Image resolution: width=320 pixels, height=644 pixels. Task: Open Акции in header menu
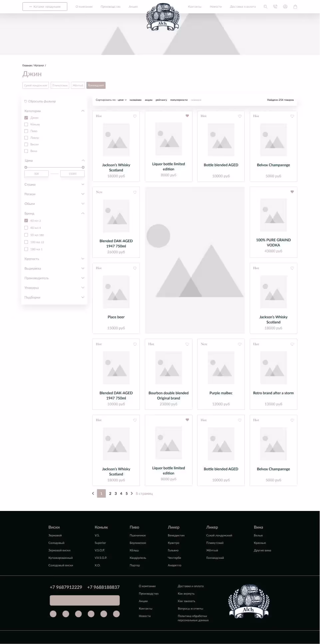point(133,7)
